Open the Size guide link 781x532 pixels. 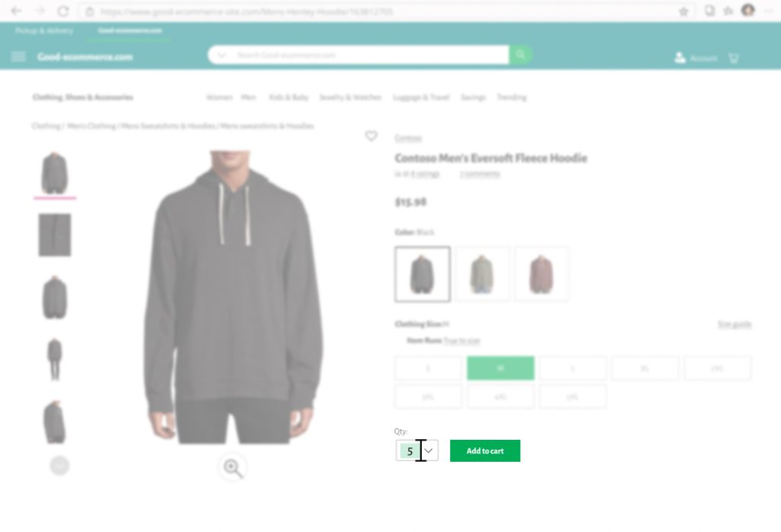(x=734, y=325)
